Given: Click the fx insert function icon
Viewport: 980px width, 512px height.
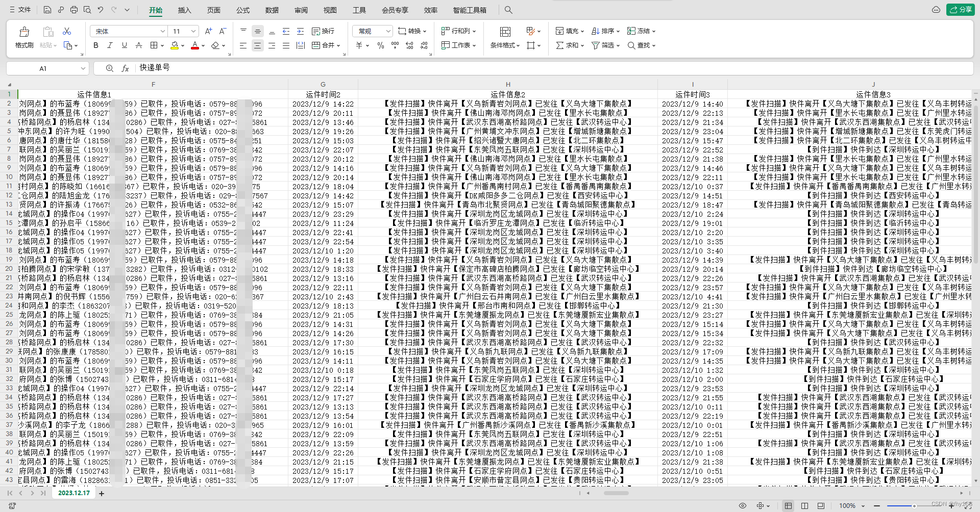Looking at the screenshot, I should [125, 68].
